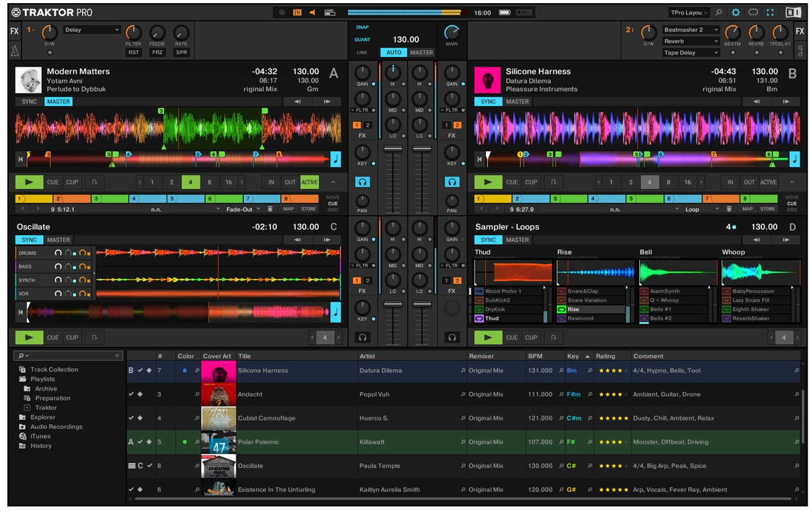Open Deck B Loop cue type dropdown
Screen dimensions: 812x517
point(702,209)
